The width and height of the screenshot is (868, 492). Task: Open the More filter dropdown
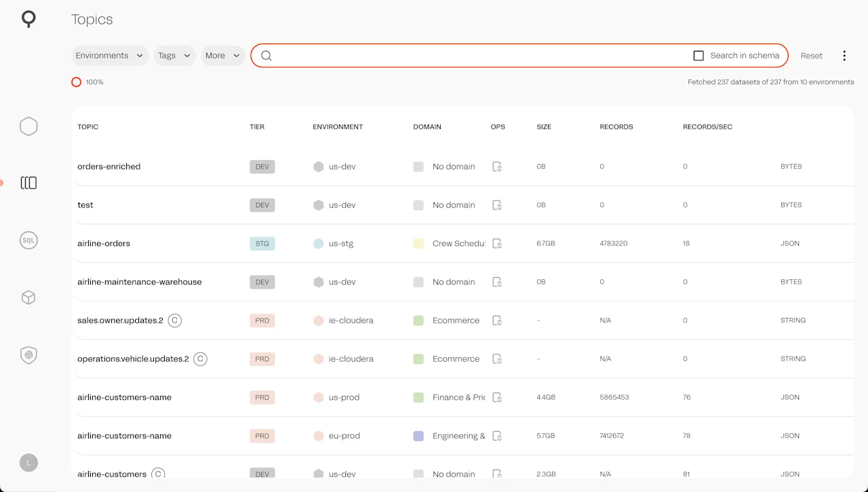pyautogui.click(x=222, y=56)
